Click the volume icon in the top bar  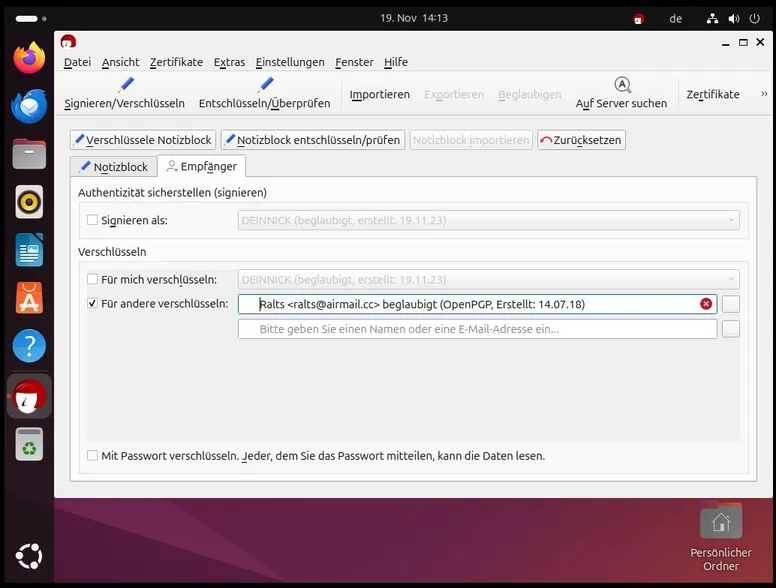733,19
